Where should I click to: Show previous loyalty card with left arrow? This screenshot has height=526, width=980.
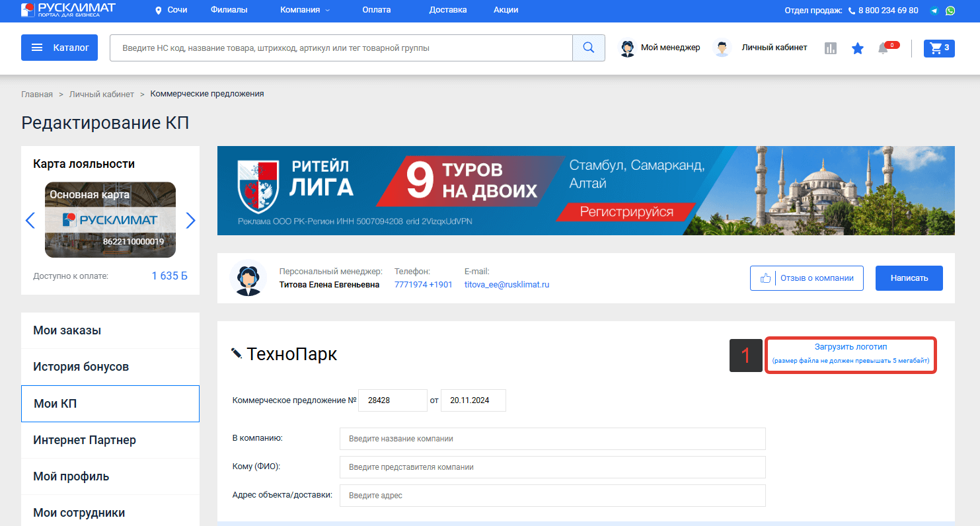pos(30,220)
